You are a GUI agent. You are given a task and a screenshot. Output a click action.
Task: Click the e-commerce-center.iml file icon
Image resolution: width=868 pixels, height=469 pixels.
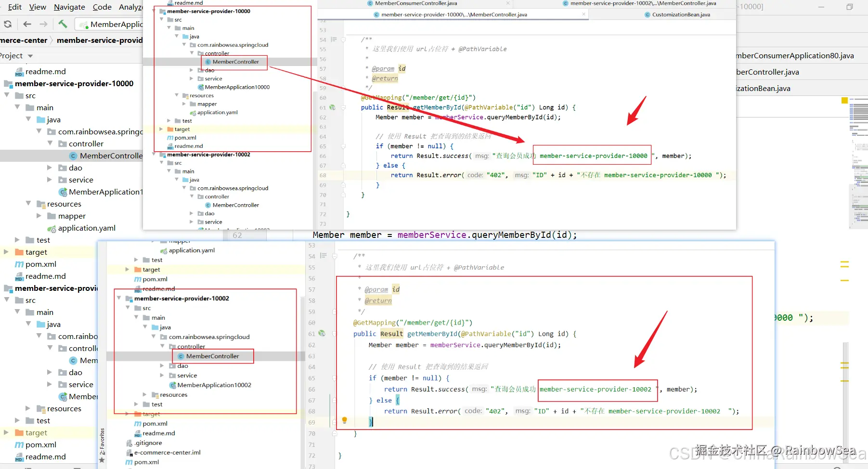tap(129, 453)
